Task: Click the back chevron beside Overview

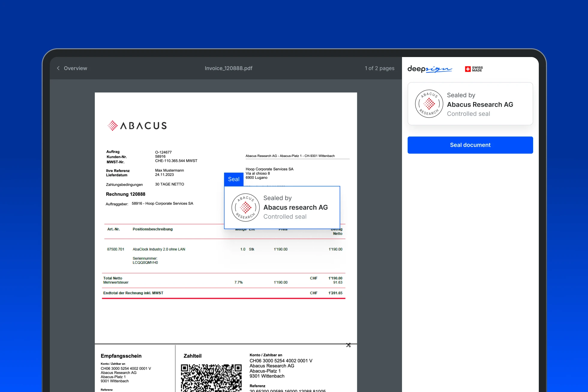Action: point(58,68)
